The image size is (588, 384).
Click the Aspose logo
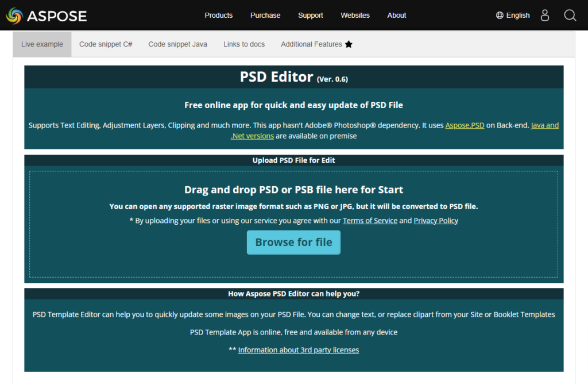46,16
